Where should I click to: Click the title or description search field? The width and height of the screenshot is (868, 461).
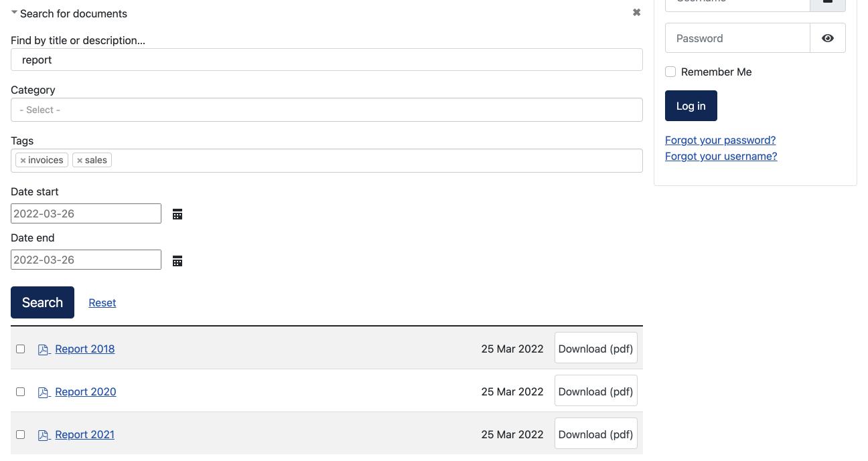(327, 60)
